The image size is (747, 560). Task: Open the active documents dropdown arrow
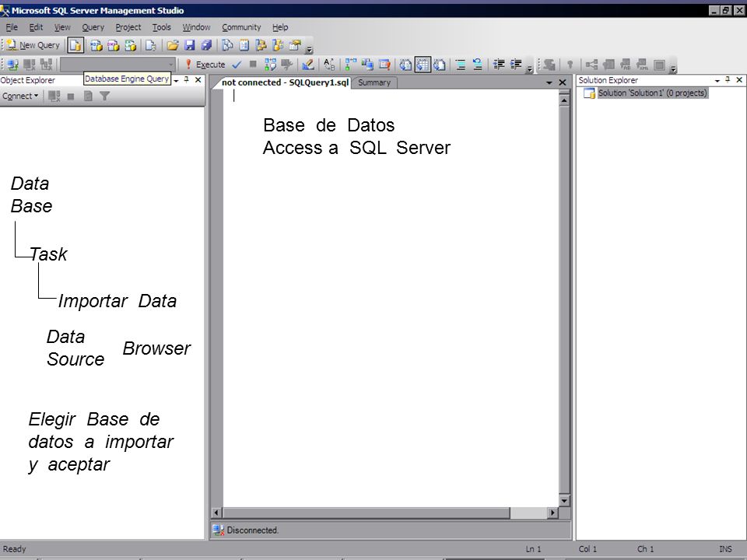(549, 83)
